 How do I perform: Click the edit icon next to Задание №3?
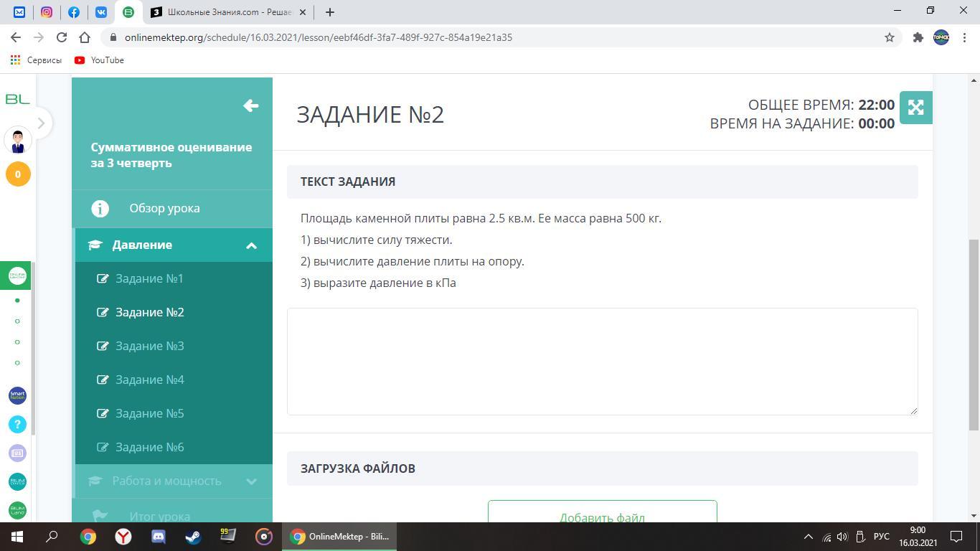[103, 346]
